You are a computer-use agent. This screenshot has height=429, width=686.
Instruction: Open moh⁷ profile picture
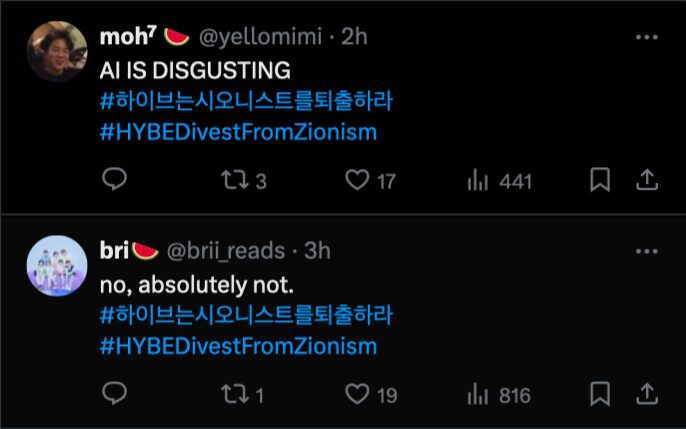click(x=57, y=51)
